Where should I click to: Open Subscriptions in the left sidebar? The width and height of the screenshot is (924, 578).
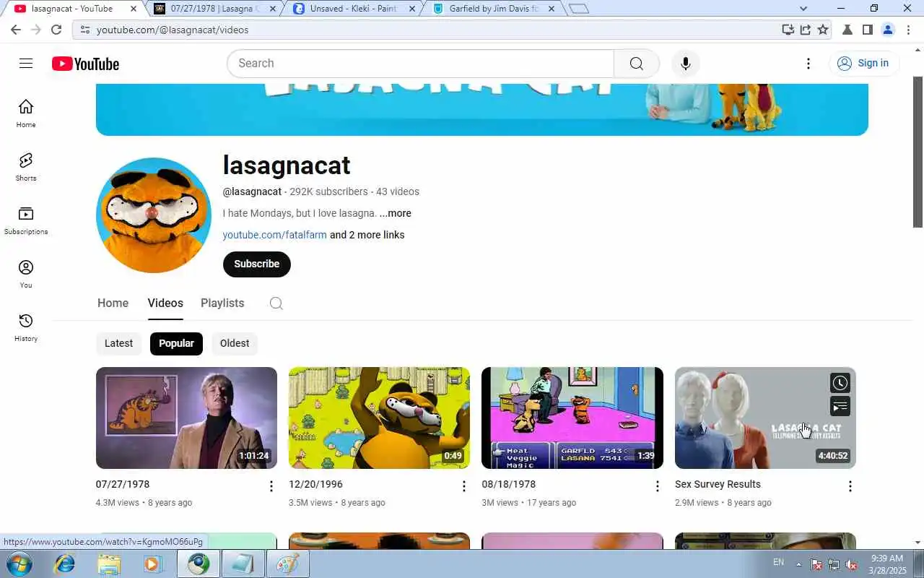[x=26, y=220]
